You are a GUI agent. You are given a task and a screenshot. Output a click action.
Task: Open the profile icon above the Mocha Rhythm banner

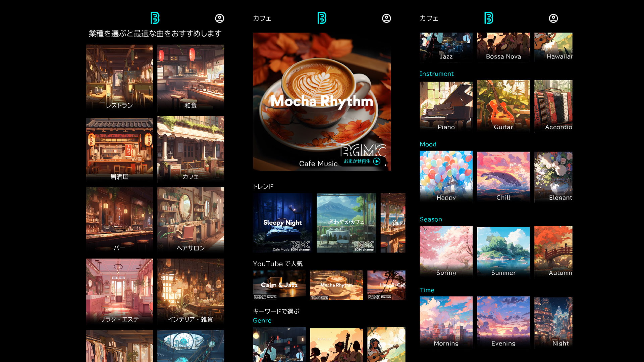[386, 18]
